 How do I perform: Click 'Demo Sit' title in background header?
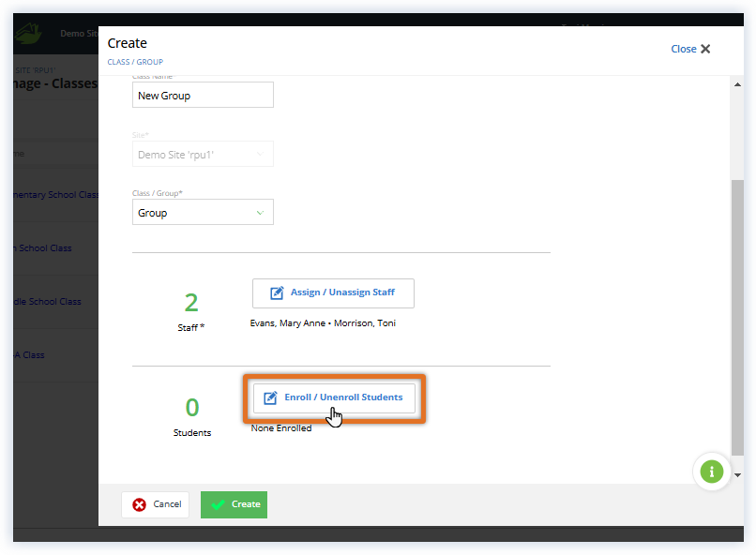79,33
